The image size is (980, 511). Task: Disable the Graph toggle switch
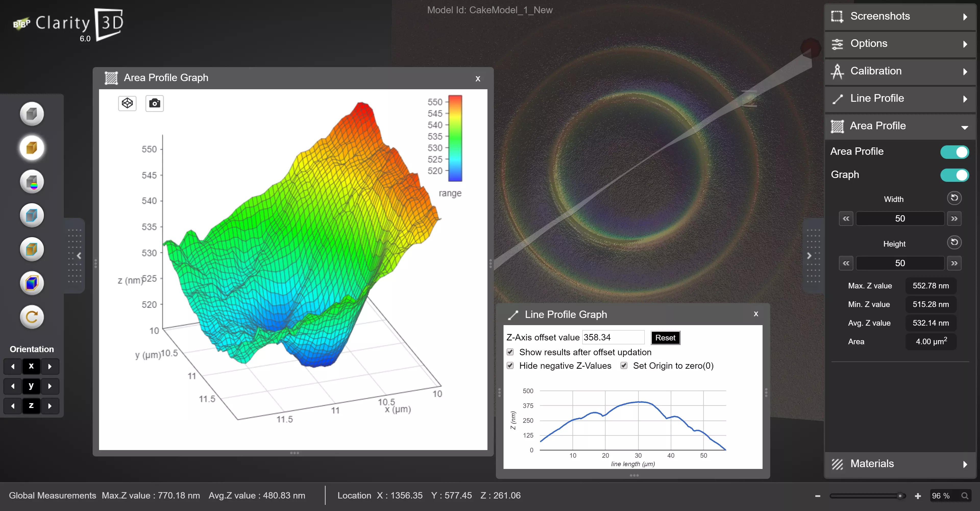click(954, 175)
